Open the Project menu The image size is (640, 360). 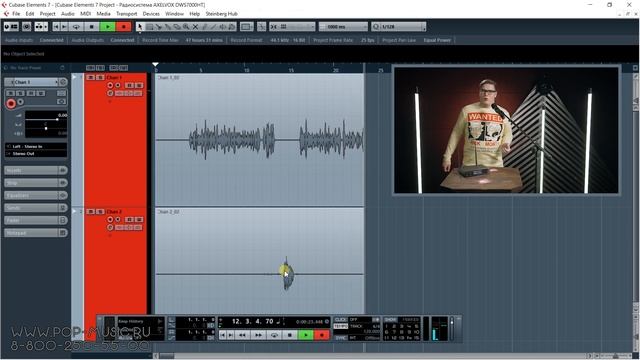(x=47, y=13)
